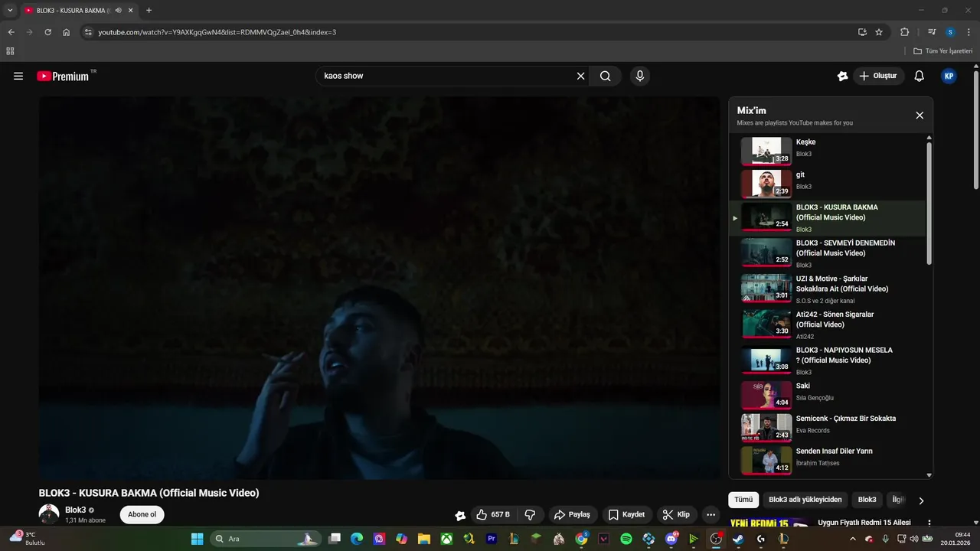
Task: Click the sparkle icon beside like button
Action: coord(459,515)
